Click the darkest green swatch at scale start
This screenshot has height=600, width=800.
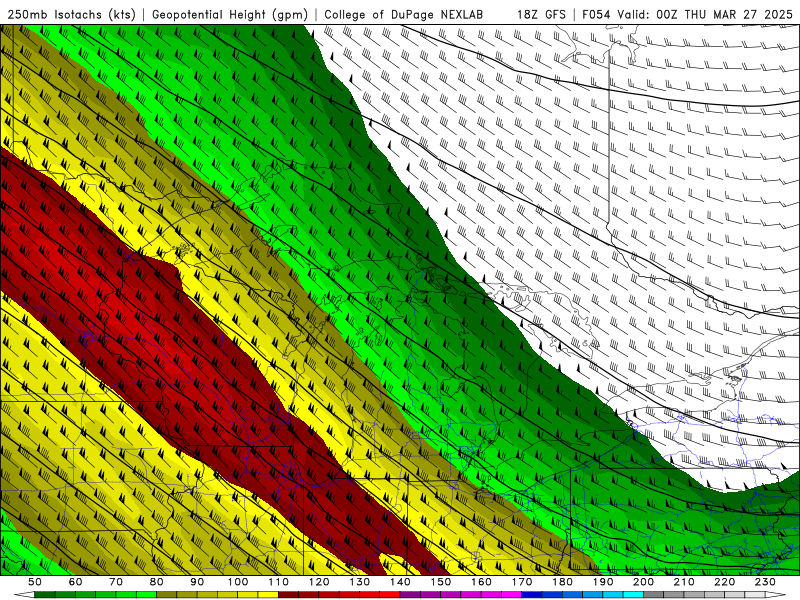(44, 595)
